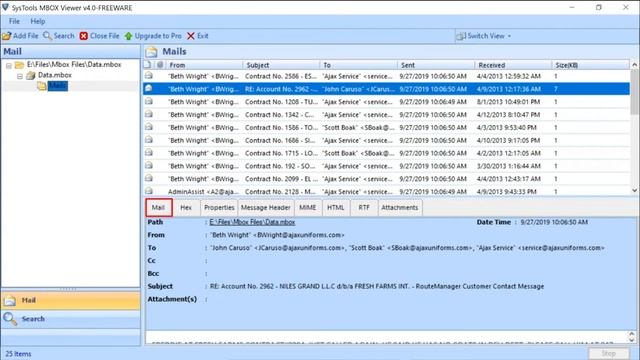Click the red Close File icon
This screenshot has height=360, width=640.
[x=84, y=36]
